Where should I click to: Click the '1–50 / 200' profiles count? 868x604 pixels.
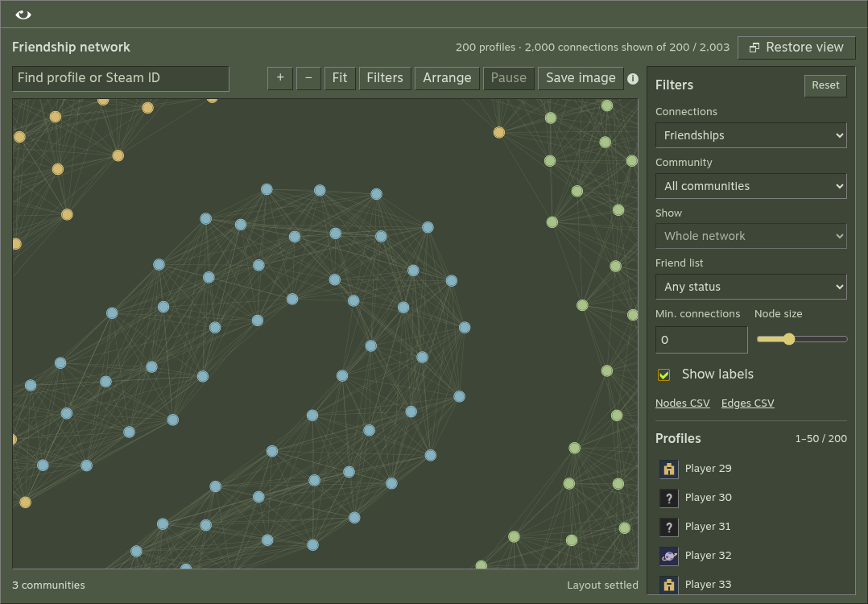tap(821, 438)
